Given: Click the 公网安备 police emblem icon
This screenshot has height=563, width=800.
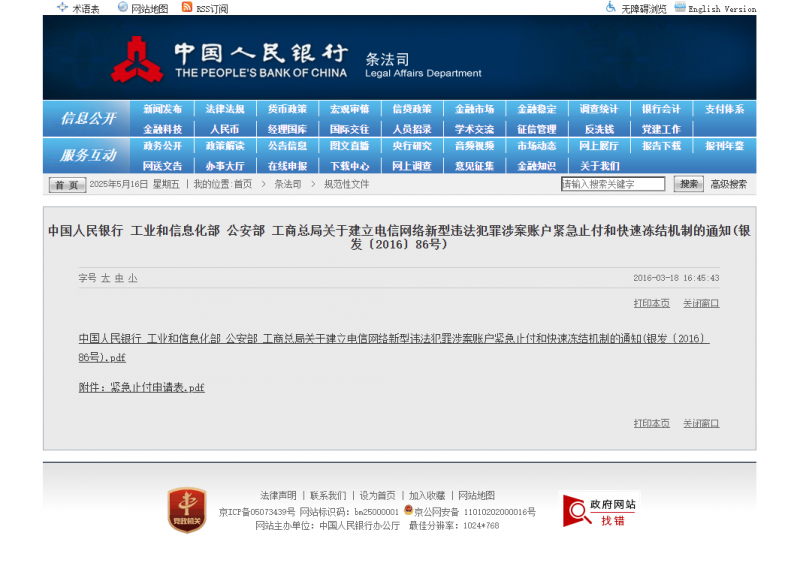Looking at the screenshot, I should click(408, 510).
